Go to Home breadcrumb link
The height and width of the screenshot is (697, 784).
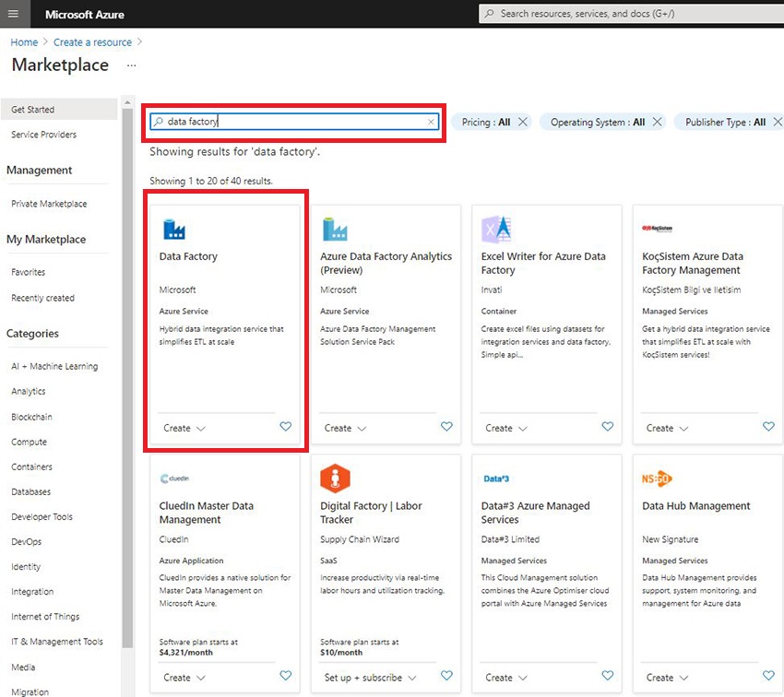tap(24, 42)
